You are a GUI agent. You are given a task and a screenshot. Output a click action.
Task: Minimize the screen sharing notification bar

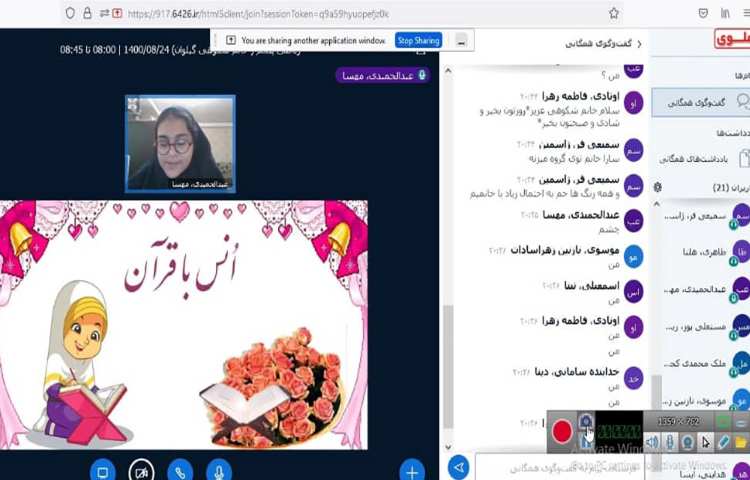click(x=461, y=41)
